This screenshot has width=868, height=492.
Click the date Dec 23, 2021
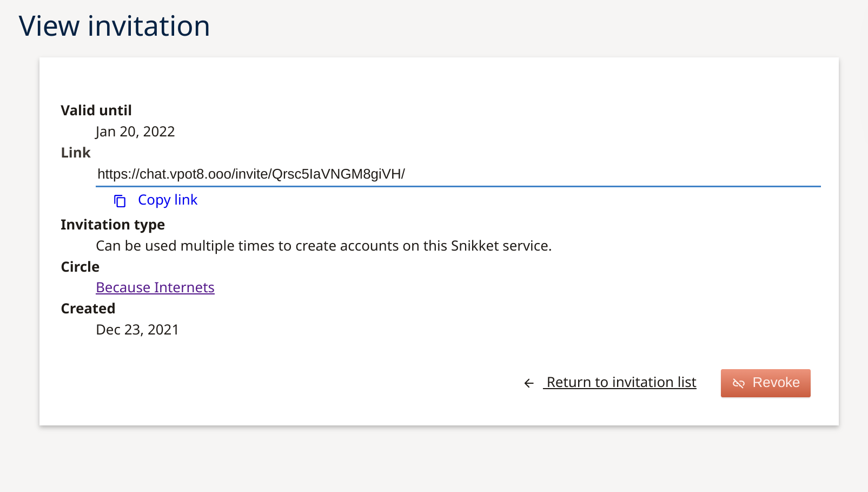(137, 330)
